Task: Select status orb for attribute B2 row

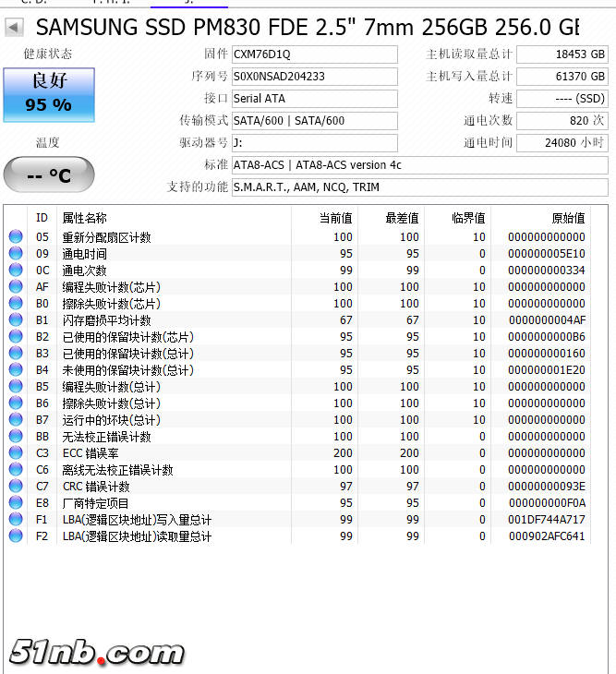Action: pyautogui.click(x=16, y=336)
